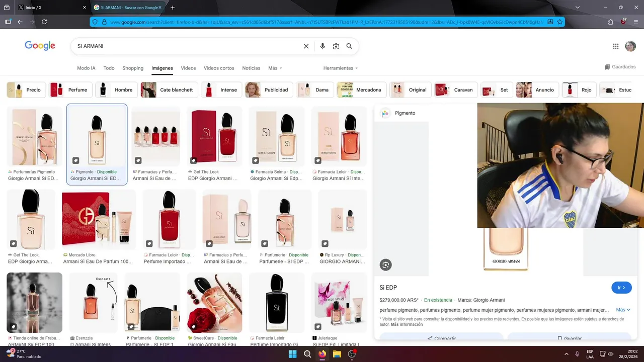This screenshot has width=644, height=362.
Task: Open Perfumerías Pigmento Giorgio Armani thumbnail
Action: click(35, 137)
